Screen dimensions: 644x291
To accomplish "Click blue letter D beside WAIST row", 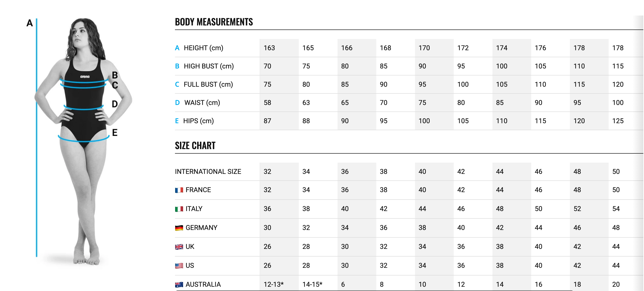I will click(177, 102).
